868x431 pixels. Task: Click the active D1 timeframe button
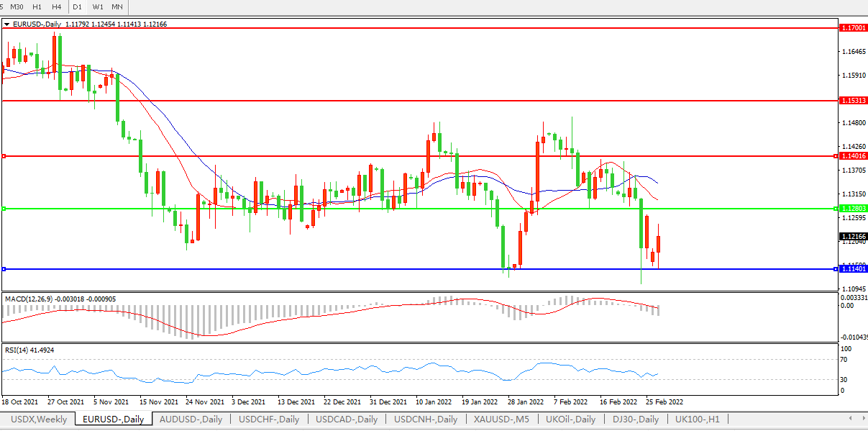tap(77, 6)
